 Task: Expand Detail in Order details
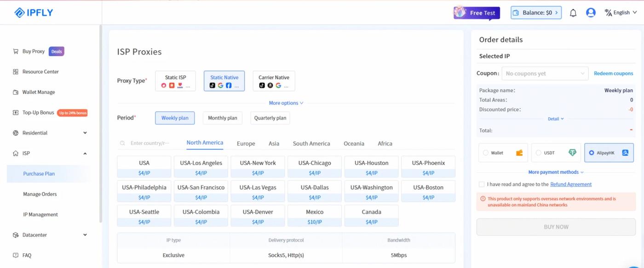pos(556,119)
